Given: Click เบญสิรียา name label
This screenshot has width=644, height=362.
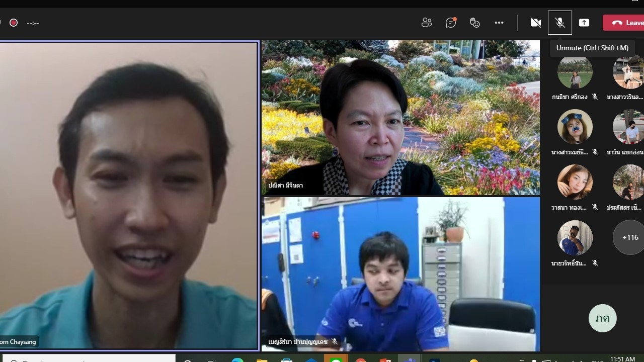Looking at the screenshot, I should [298, 342].
